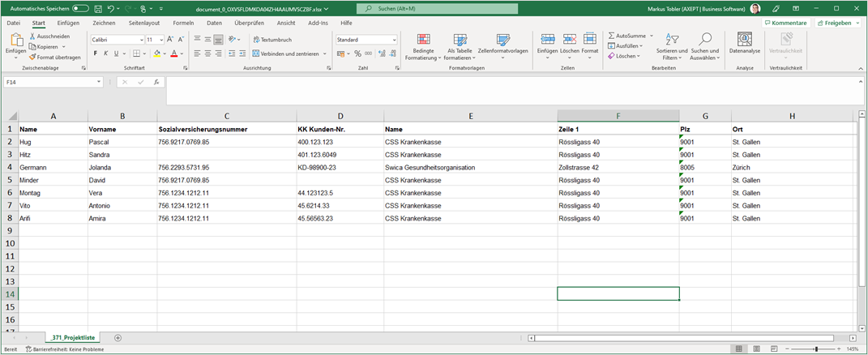Image resolution: width=868 pixels, height=355 pixels.
Task: Align text left in cell
Action: pyautogui.click(x=197, y=53)
